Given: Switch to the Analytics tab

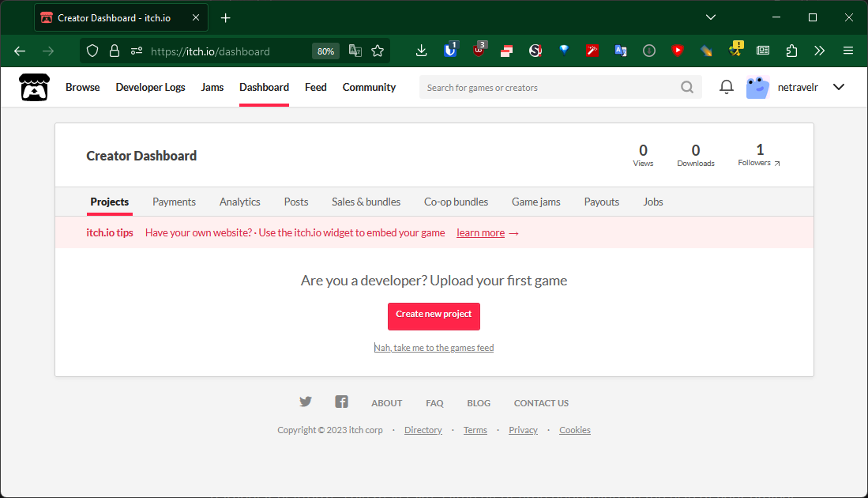Looking at the screenshot, I should pyautogui.click(x=239, y=202).
